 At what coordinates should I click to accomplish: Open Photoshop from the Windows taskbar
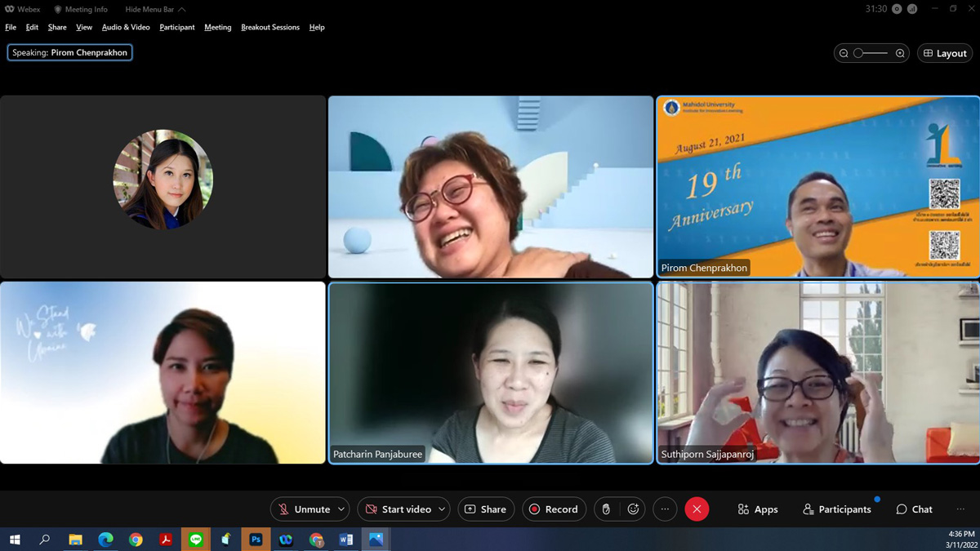coord(256,540)
